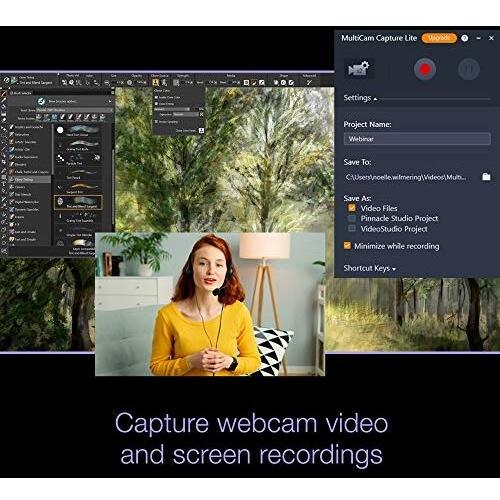Viewport: 500px width, 500px height.
Task: Click the orange Upgrade button
Action: 439,38
